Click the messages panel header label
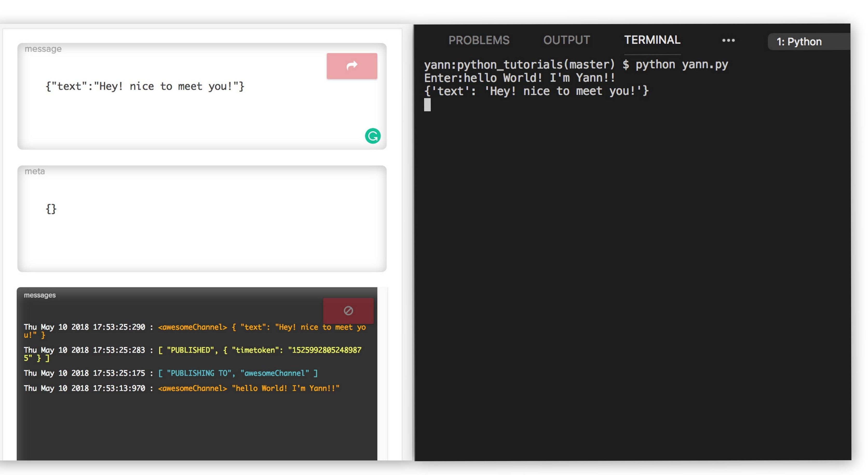The width and height of the screenshot is (868, 475). pyautogui.click(x=39, y=295)
